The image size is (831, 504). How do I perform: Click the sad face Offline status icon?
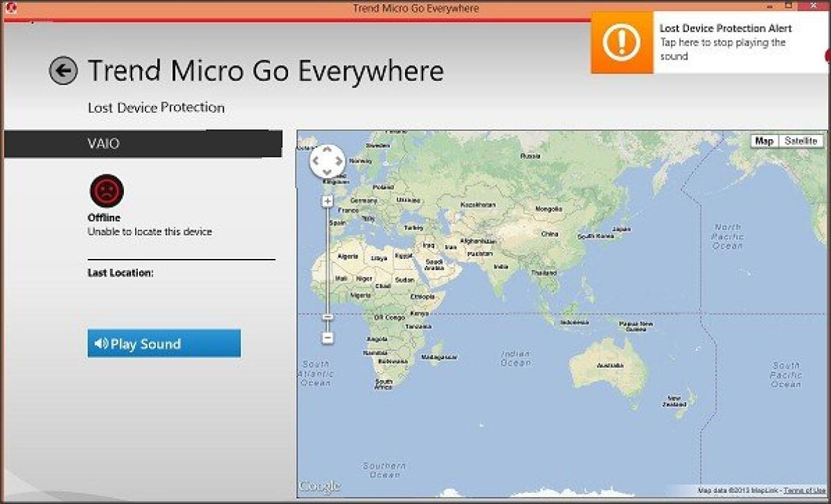coord(107,191)
